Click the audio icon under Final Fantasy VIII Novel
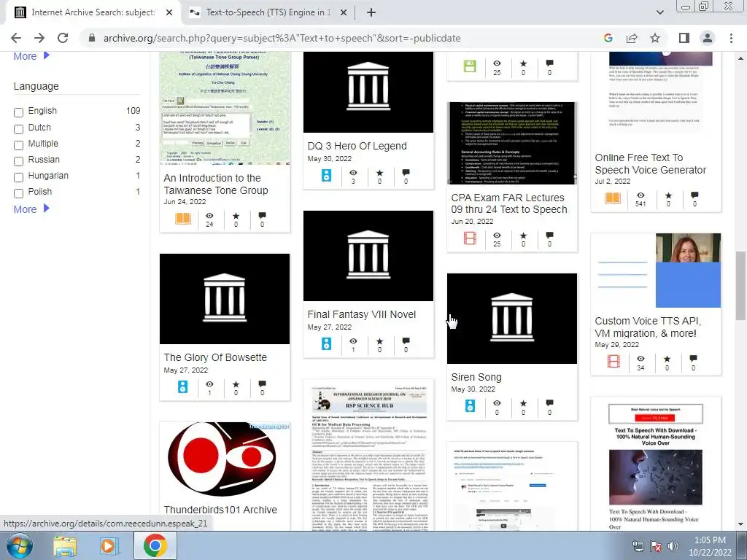 (x=326, y=343)
